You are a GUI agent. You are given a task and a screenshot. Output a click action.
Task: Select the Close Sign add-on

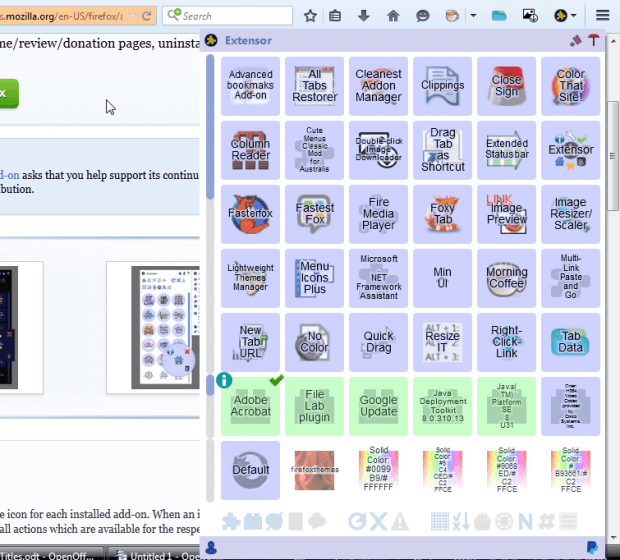pyautogui.click(x=506, y=86)
